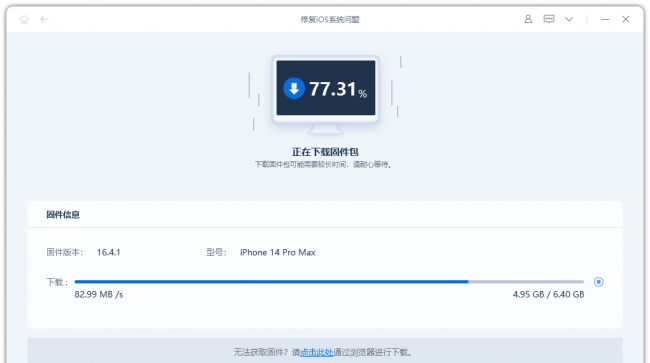Image resolution: width=650 pixels, height=363 pixels.
Task: Select the 82.99 MB /s speed value
Action: click(x=99, y=295)
